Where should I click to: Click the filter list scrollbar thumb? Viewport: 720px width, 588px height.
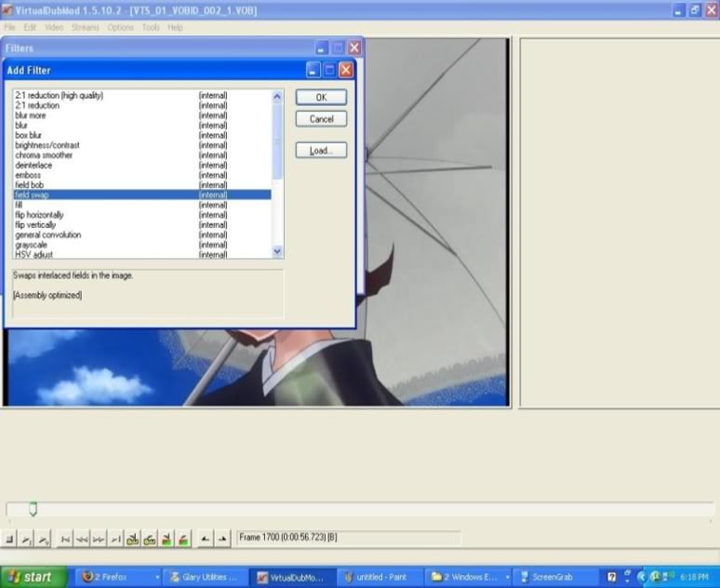[277, 141]
